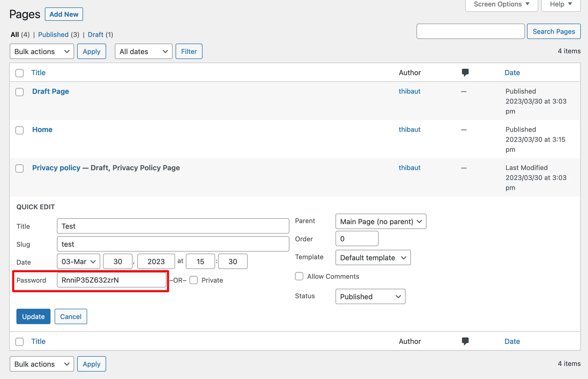588x379 pixels.
Task: Toggle the select-all checkbox in the top header
Action: [x=19, y=73]
